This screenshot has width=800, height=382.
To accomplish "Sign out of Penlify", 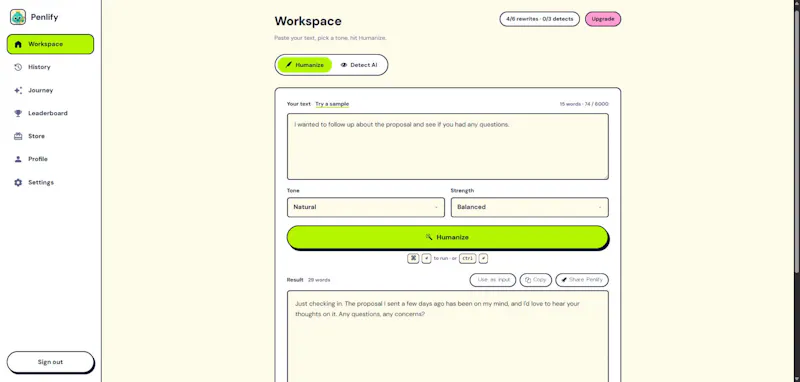I will pyautogui.click(x=51, y=362).
